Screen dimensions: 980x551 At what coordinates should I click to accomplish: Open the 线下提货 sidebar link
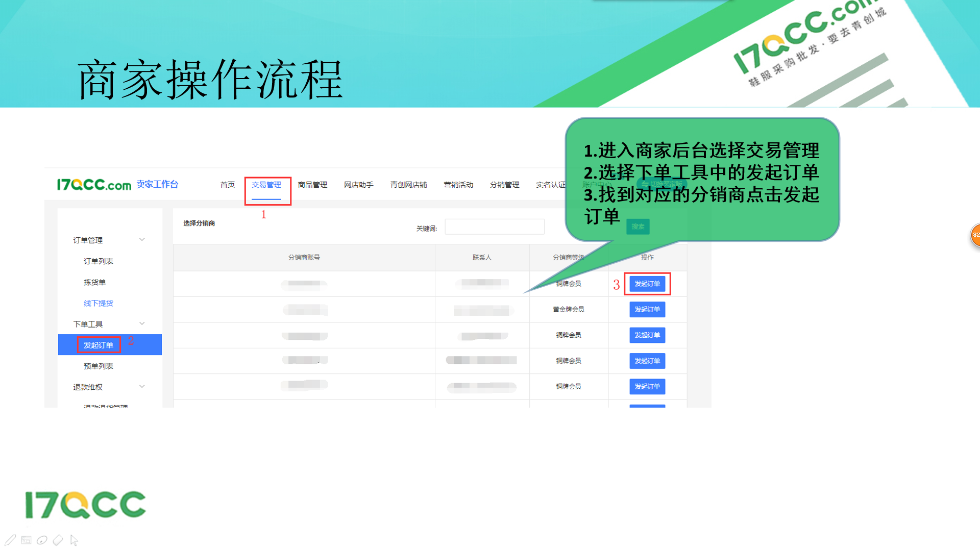[98, 303]
